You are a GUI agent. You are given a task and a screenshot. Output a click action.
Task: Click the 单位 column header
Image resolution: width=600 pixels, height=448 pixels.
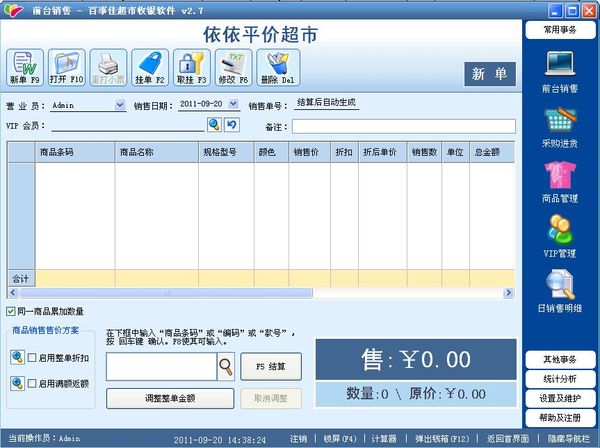click(455, 152)
